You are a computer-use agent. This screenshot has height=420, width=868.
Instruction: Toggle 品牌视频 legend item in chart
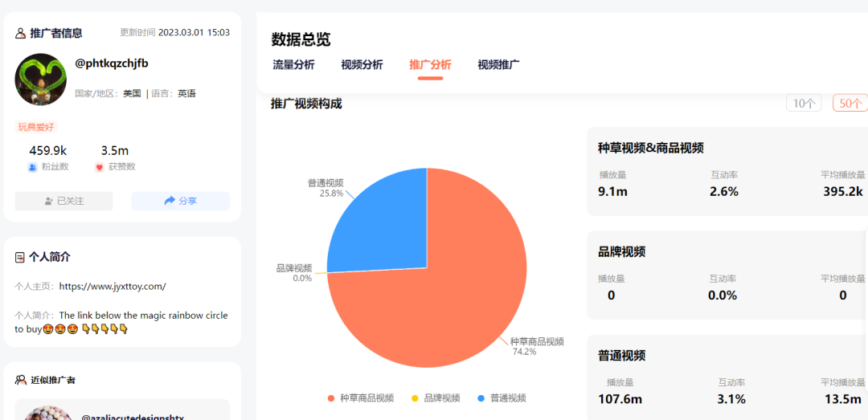pos(436,398)
